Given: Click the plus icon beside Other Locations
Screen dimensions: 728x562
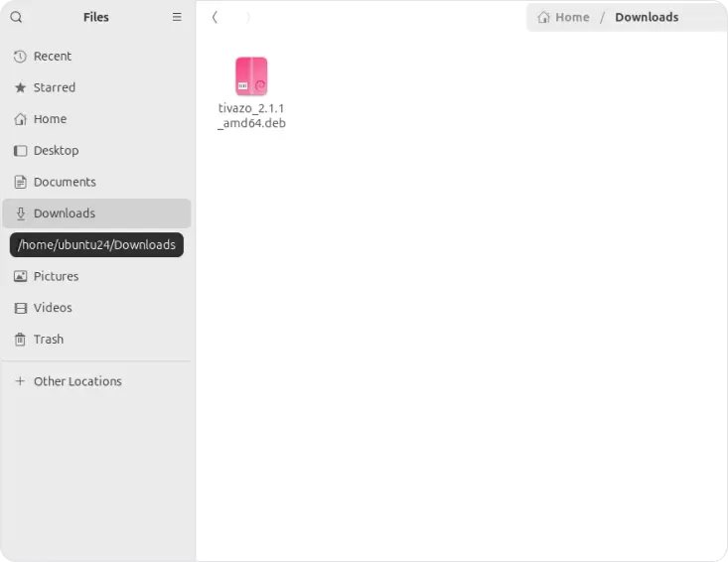Looking at the screenshot, I should click(x=20, y=381).
